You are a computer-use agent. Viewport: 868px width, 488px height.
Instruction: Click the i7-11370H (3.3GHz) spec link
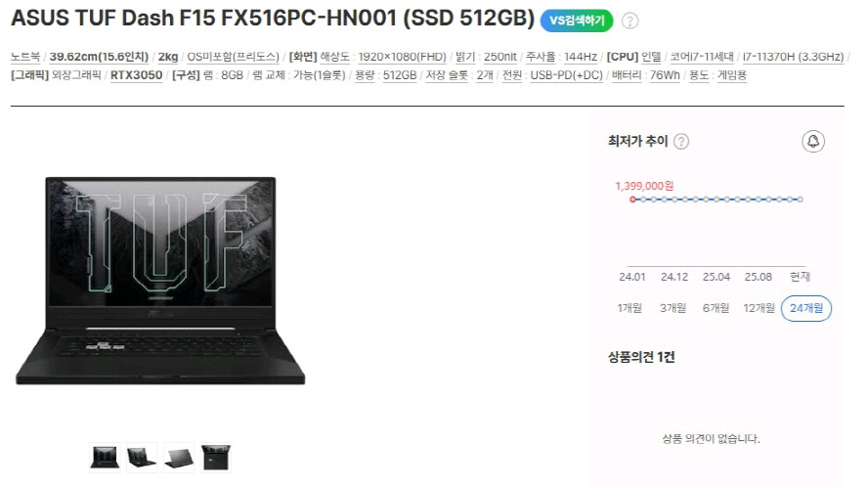(x=794, y=57)
